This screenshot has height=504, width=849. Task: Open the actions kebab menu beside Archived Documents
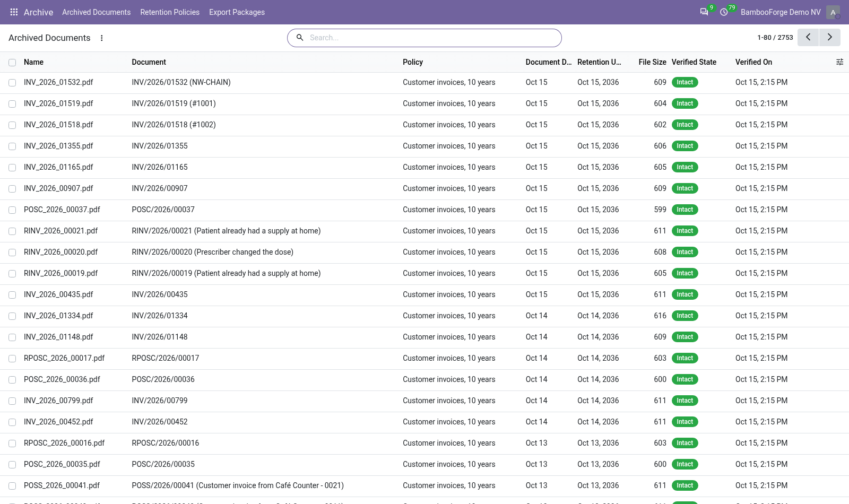[x=102, y=38]
